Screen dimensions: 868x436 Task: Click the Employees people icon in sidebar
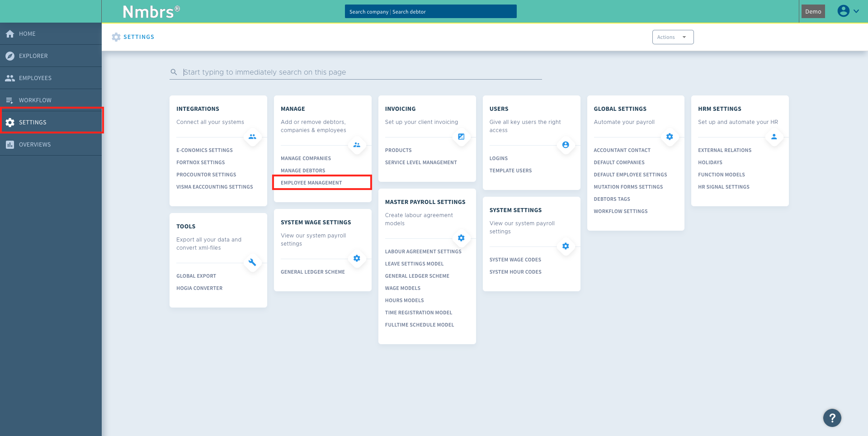click(x=10, y=78)
